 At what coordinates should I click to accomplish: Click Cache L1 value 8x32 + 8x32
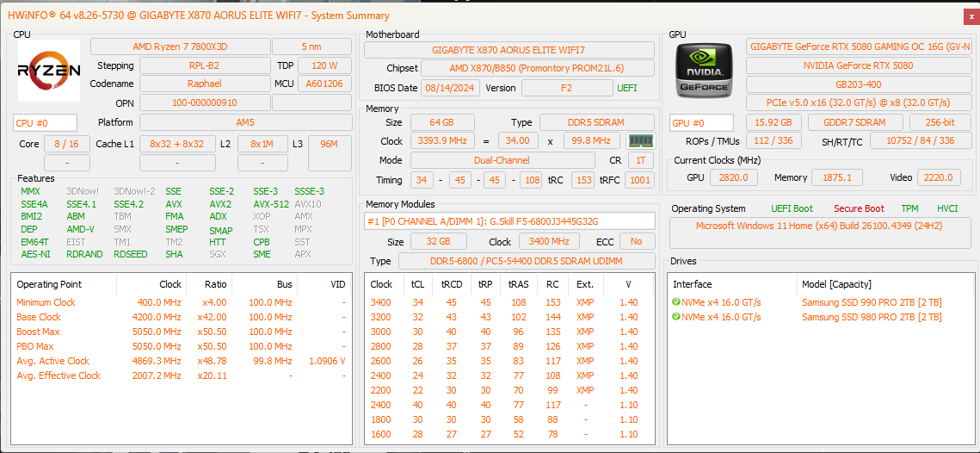click(x=177, y=145)
